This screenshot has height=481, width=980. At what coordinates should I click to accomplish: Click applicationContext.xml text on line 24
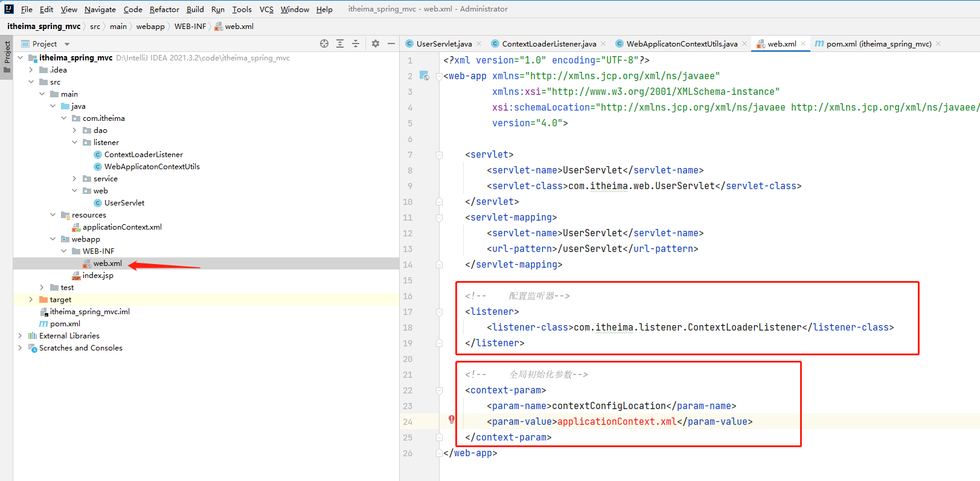click(617, 422)
